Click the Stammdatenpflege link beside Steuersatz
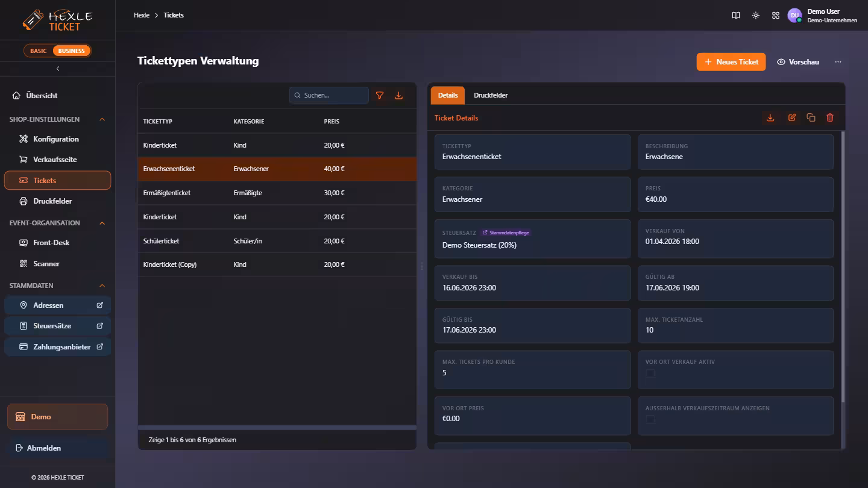This screenshot has width=868, height=488. (x=506, y=233)
